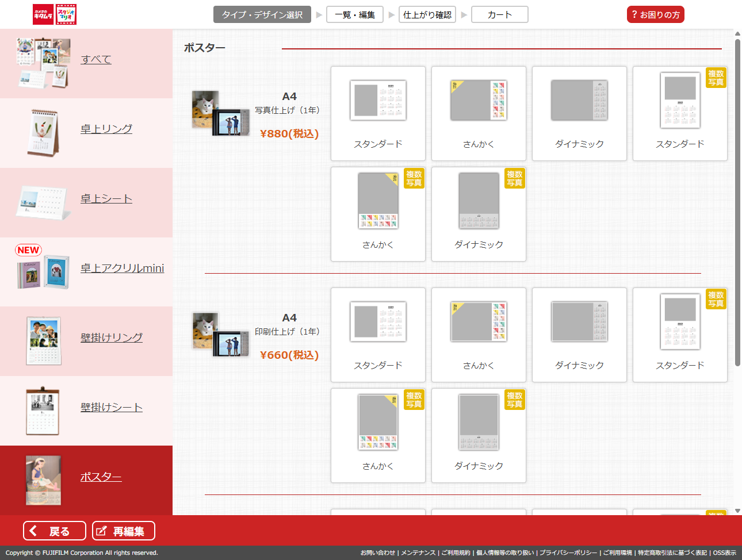Switch to the 仕上がり確認 step
Image resolution: width=742 pixels, height=560 pixels.
point(427,14)
